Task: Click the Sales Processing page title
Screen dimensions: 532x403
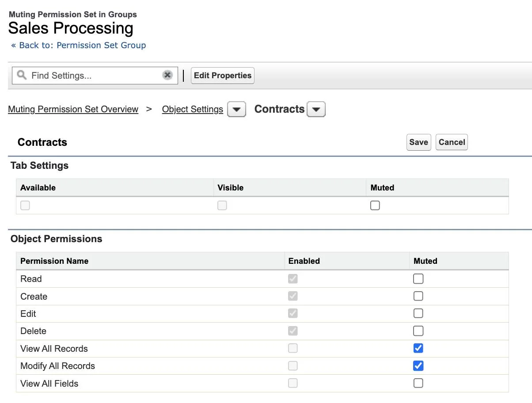Action: click(71, 28)
